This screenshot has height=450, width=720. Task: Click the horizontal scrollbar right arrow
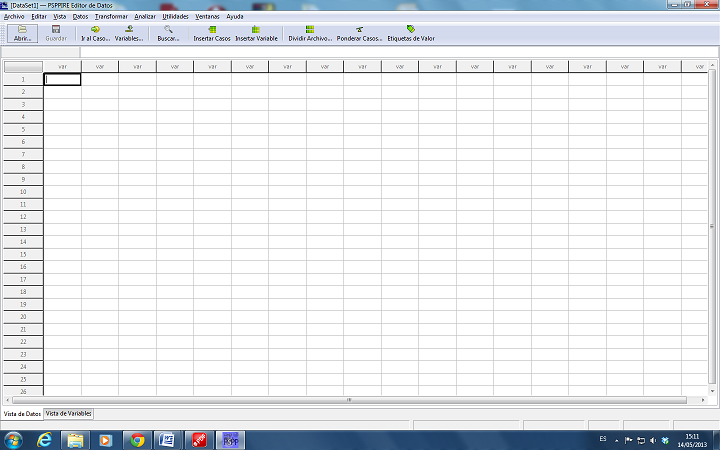tap(703, 400)
